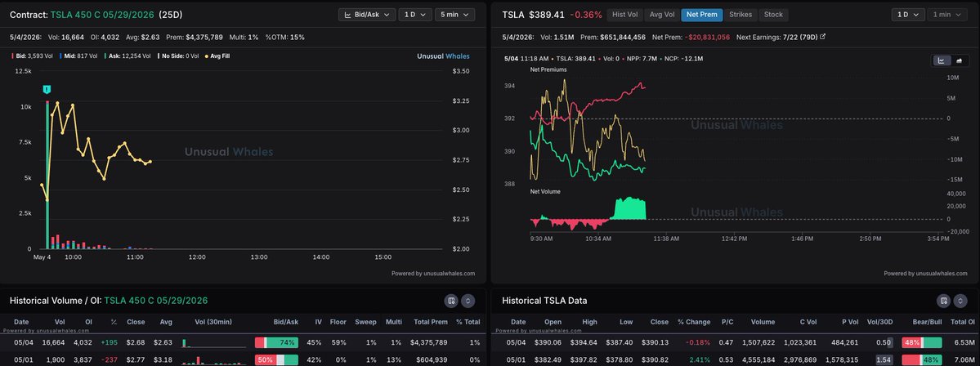This screenshot has height=366, width=980.
Task: Click the 2.41% change cell
Action: pos(700,359)
